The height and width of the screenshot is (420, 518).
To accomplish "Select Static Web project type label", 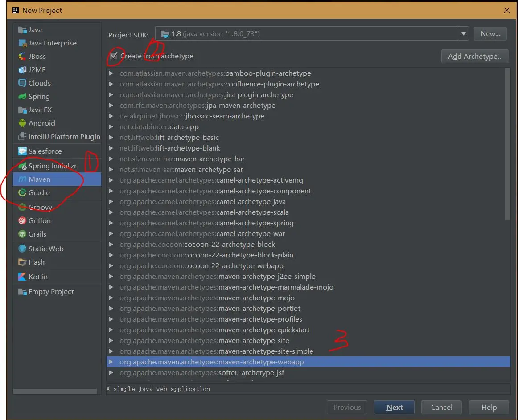I will (x=46, y=249).
